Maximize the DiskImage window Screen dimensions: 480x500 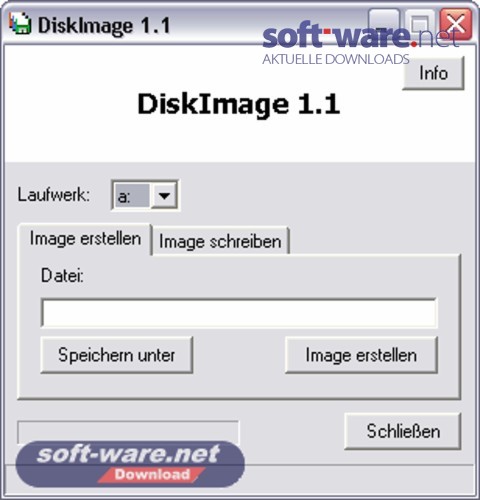pyautogui.click(x=419, y=24)
